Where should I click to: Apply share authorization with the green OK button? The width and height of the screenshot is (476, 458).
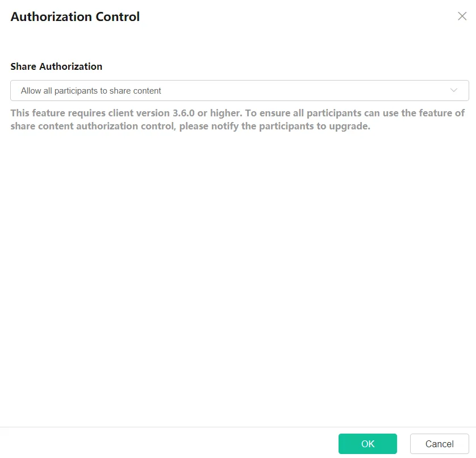[x=368, y=444]
